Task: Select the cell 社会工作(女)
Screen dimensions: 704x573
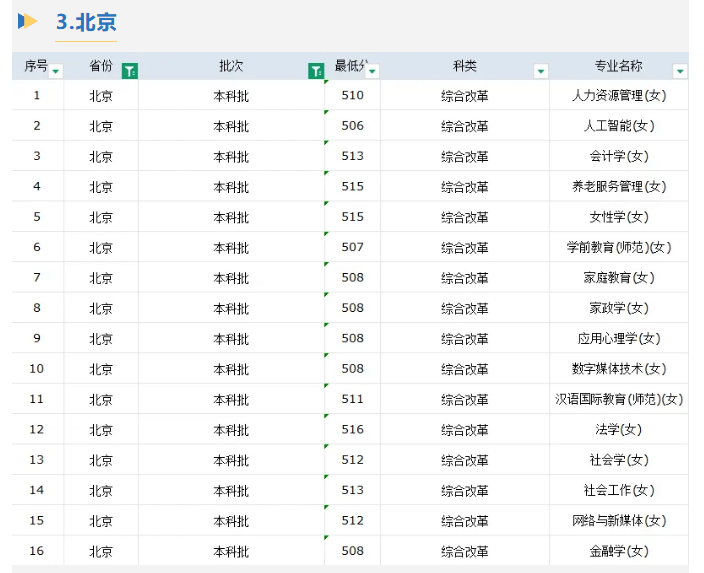Action: (619, 490)
